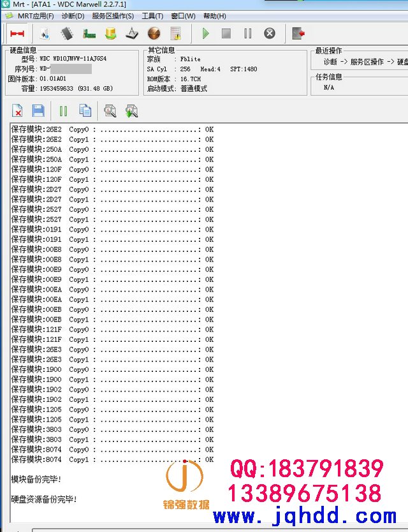
Task: Click the cancel X circle icon
Action: 270,34
